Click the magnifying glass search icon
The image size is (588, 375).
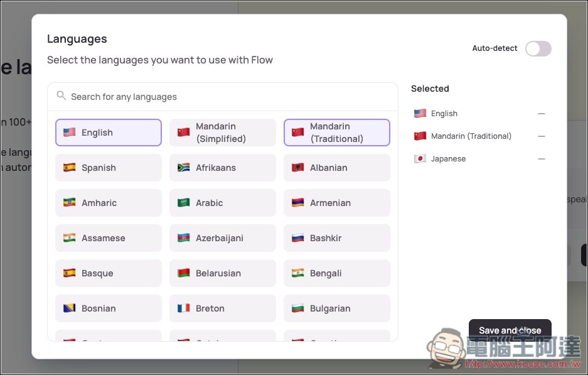pyautogui.click(x=61, y=96)
